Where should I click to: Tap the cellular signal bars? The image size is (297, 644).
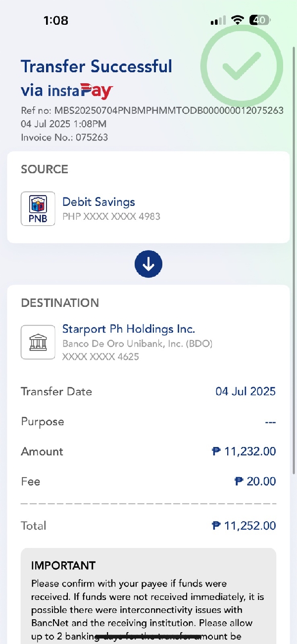tap(218, 21)
